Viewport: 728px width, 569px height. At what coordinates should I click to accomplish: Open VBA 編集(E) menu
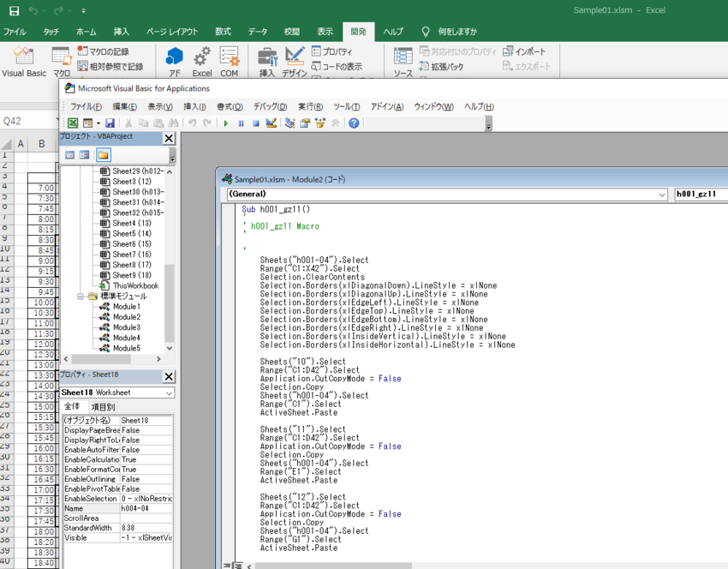click(x=125, y=107)
